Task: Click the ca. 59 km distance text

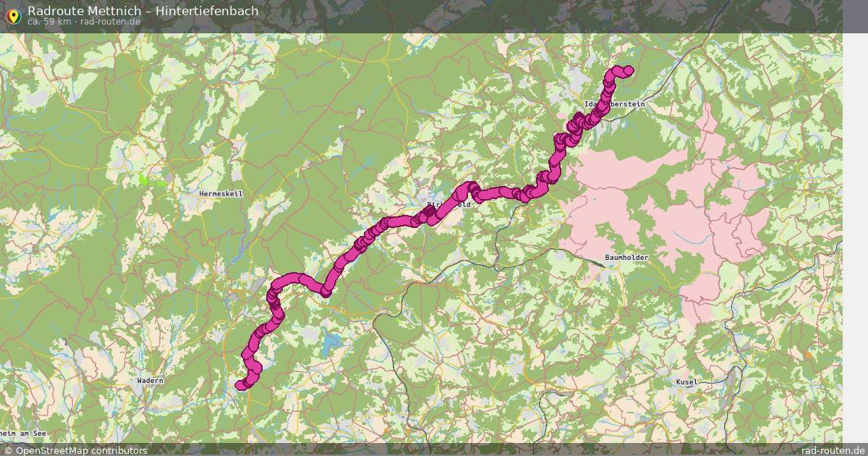Action: pyautogui.click(x=48, y=22)
